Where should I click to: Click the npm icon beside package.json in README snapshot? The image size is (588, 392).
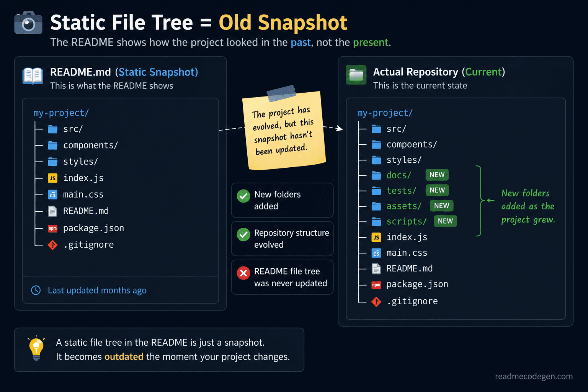(53, 228)
